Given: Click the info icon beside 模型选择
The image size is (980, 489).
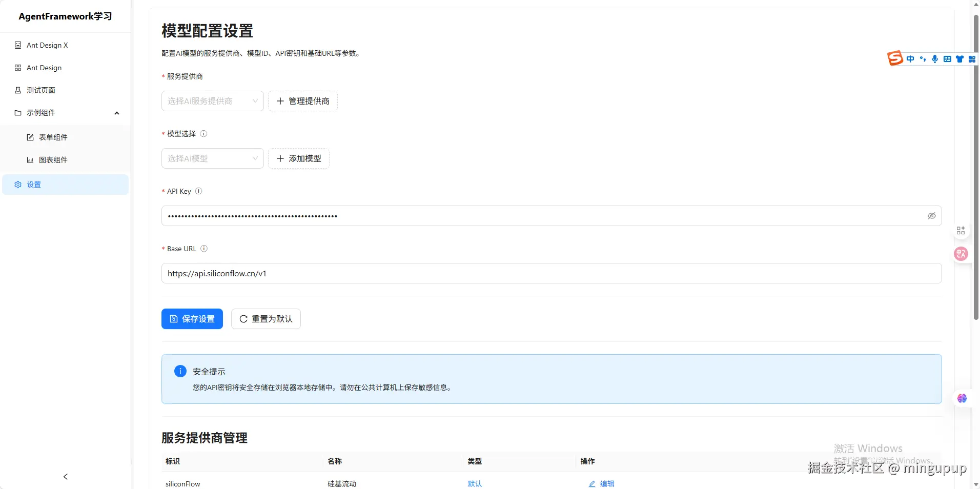Looking at the screenshot, I should pyautogui.click(x=203, y=134).
